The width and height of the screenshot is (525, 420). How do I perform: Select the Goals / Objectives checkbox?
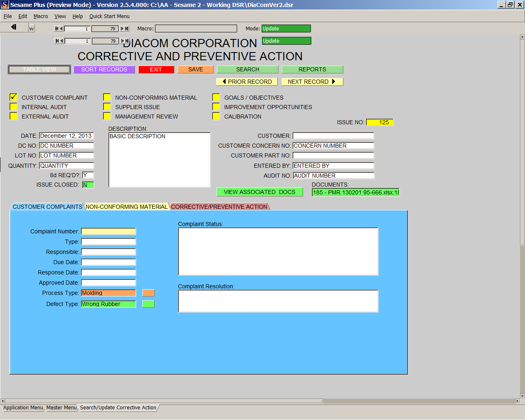[216, 97]
